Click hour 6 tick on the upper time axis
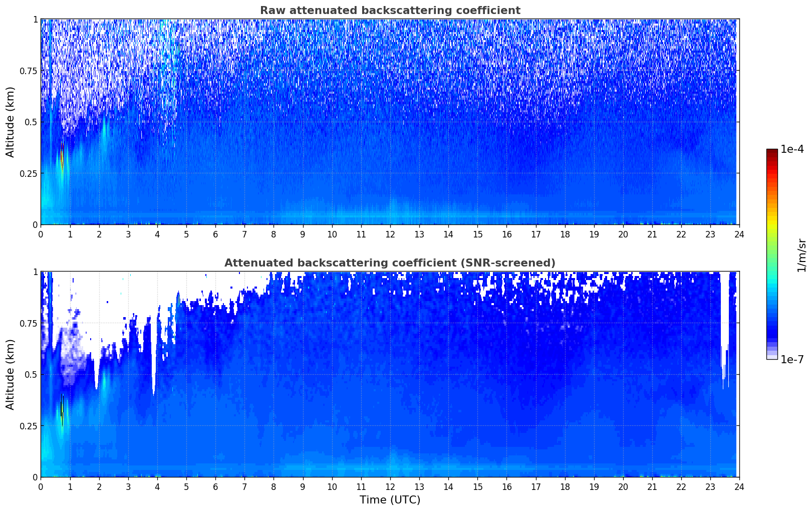Viewport: 812px width, 511px height. 215,234
